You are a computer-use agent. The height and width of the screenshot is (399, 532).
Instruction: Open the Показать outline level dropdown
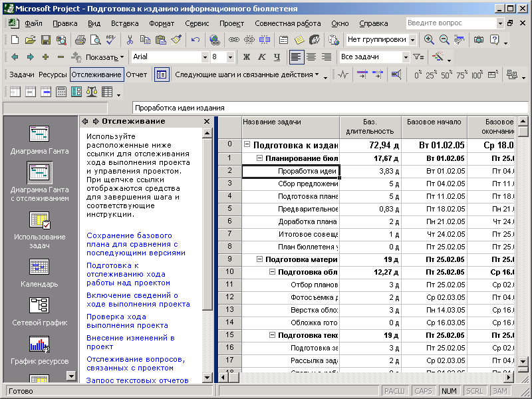tap(105, 57)
